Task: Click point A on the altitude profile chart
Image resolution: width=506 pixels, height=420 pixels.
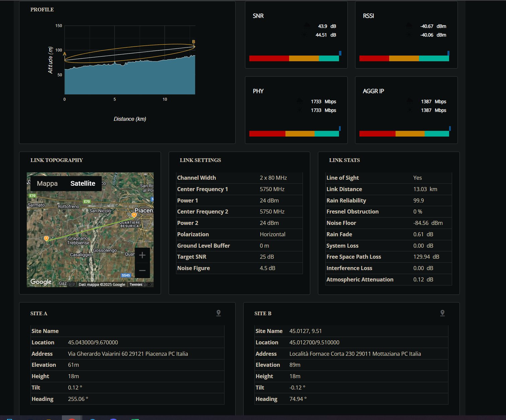Action: tap(65, 54)
